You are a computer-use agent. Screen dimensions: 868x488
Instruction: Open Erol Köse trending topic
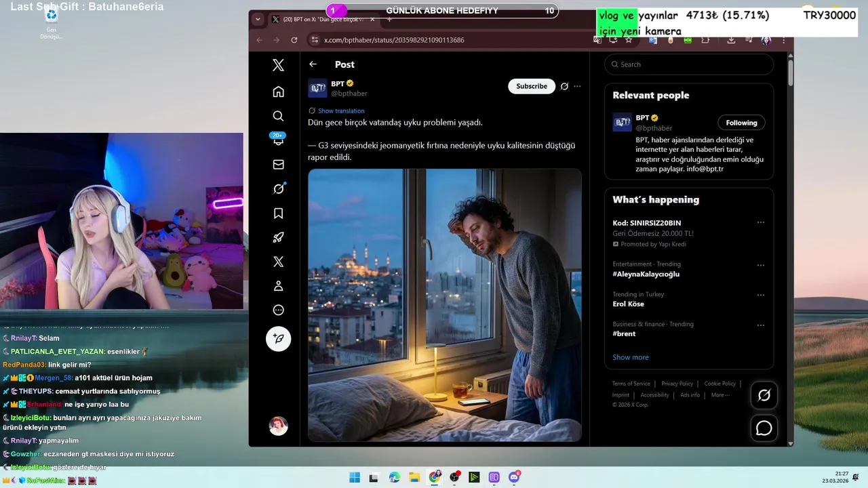click(x=628, y=304)
